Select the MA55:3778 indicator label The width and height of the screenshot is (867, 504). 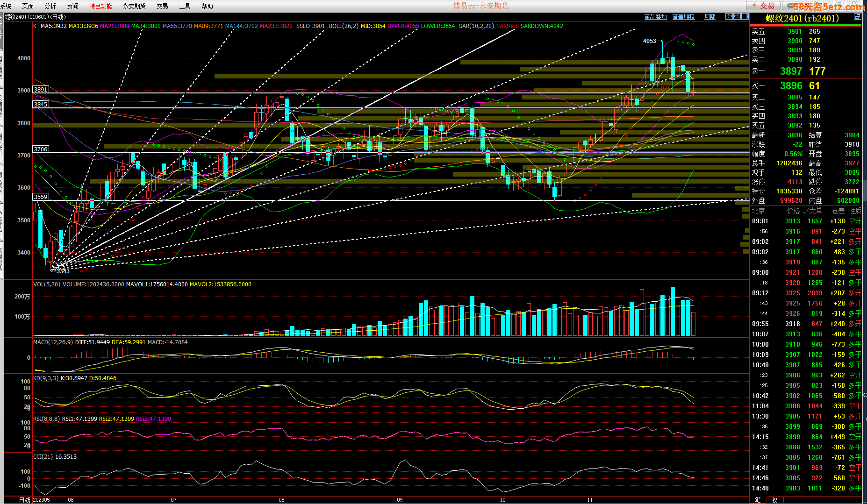coord(177,26)
